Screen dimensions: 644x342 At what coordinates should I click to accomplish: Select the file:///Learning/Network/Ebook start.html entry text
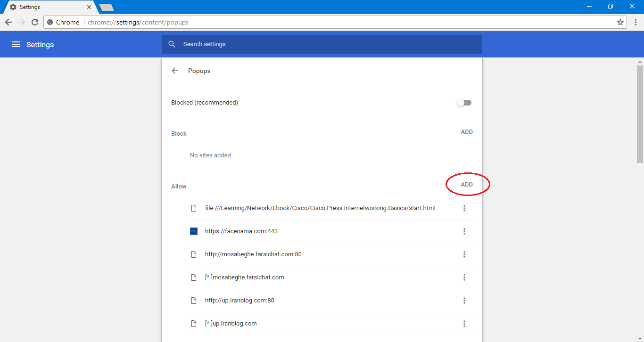tap(320, 208)
